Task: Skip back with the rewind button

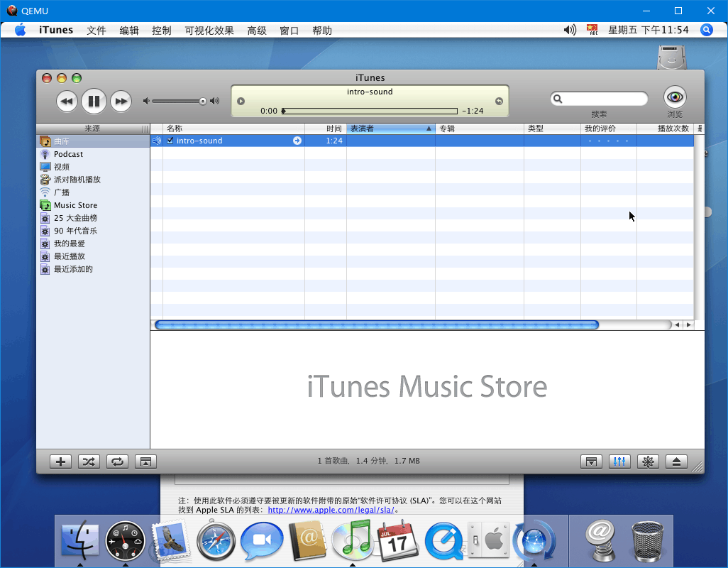Action: click(x=67, y=102)
